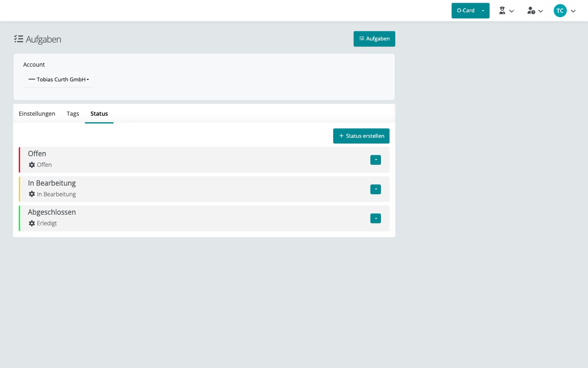Click the Account label
The image size is (588, 368).
pos(34,65)
